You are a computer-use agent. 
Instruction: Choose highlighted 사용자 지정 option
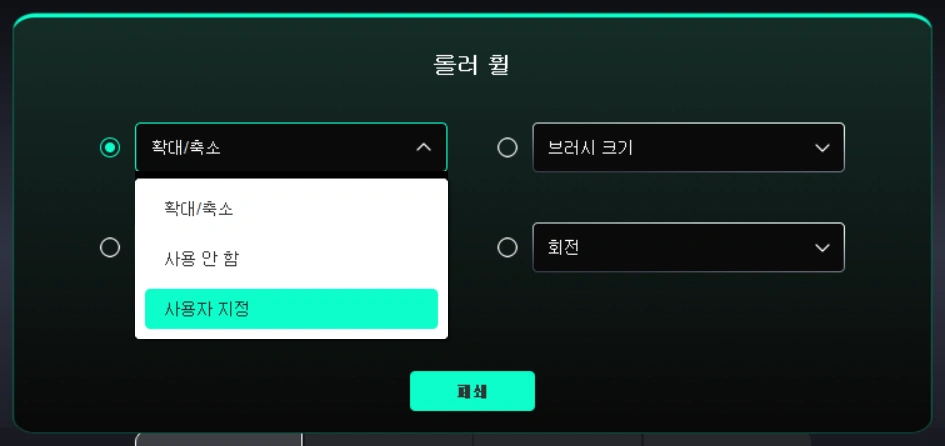291,309
